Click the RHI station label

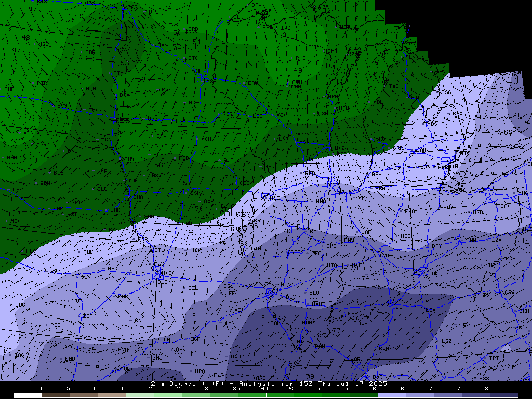click(301, 58)
